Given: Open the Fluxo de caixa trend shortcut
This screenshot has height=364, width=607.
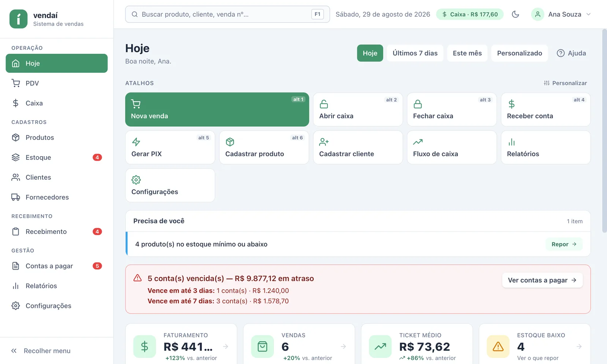Looking at the screenshot, I should (452, 147).
